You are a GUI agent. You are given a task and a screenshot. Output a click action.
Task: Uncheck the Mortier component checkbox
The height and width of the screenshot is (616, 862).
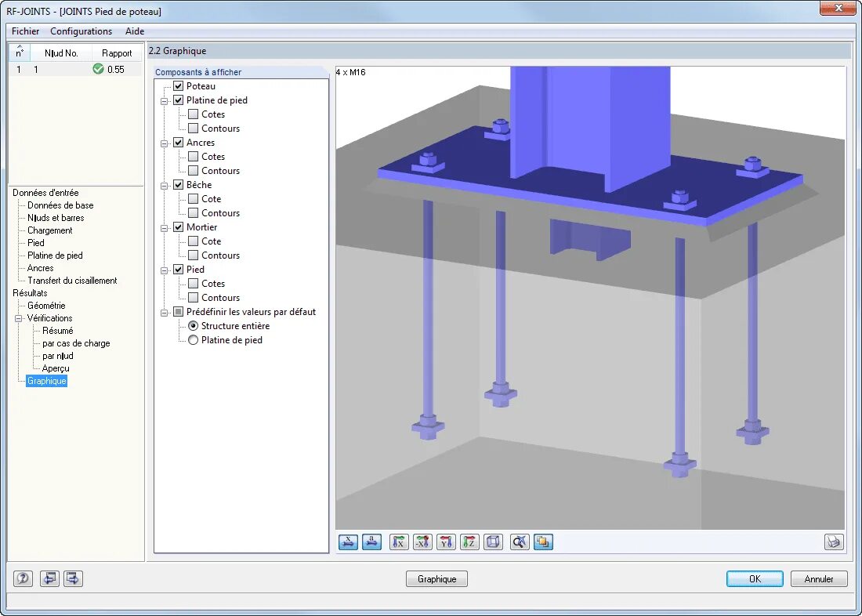178,227
